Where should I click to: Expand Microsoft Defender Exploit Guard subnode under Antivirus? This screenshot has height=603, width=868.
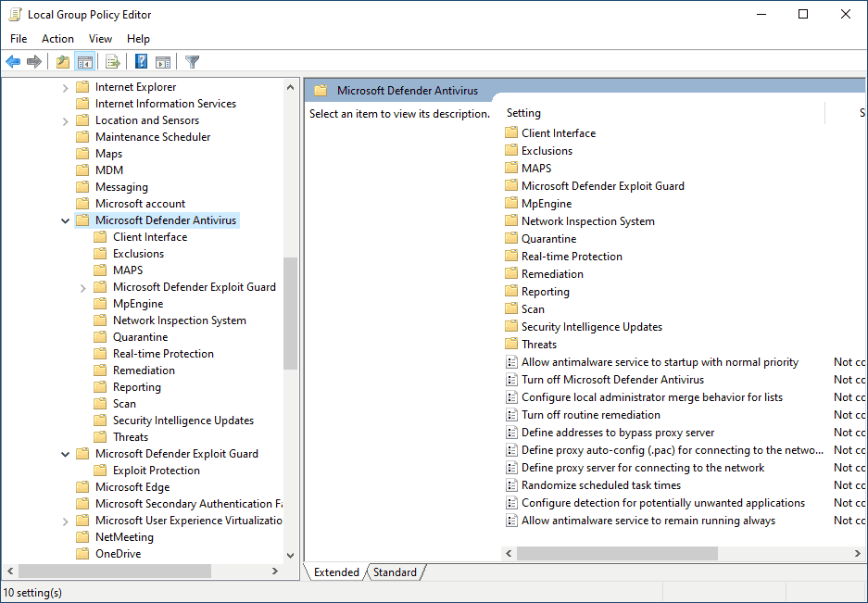[83, 287]
